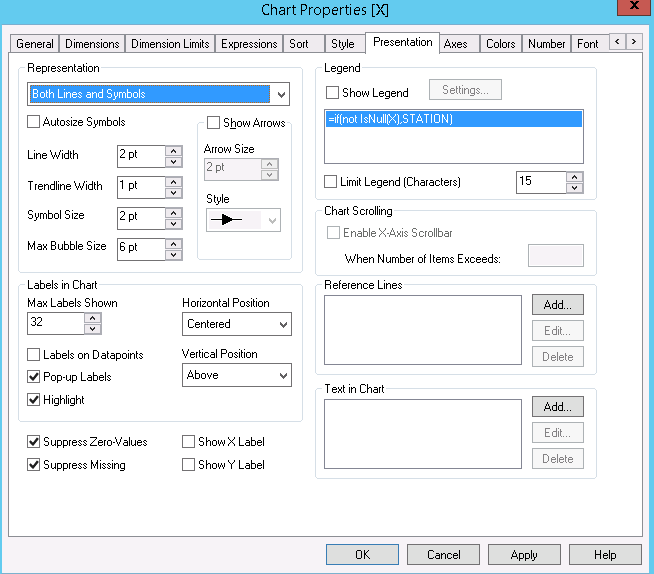
Task: Increase Symbol Size spinner arrow
Action: coord(174,211)
